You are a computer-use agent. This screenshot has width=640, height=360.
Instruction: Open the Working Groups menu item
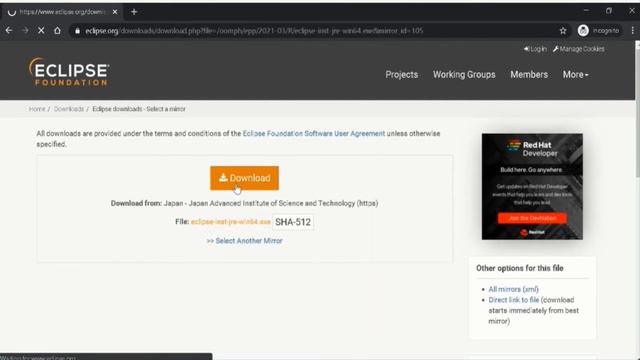(464, 75)
